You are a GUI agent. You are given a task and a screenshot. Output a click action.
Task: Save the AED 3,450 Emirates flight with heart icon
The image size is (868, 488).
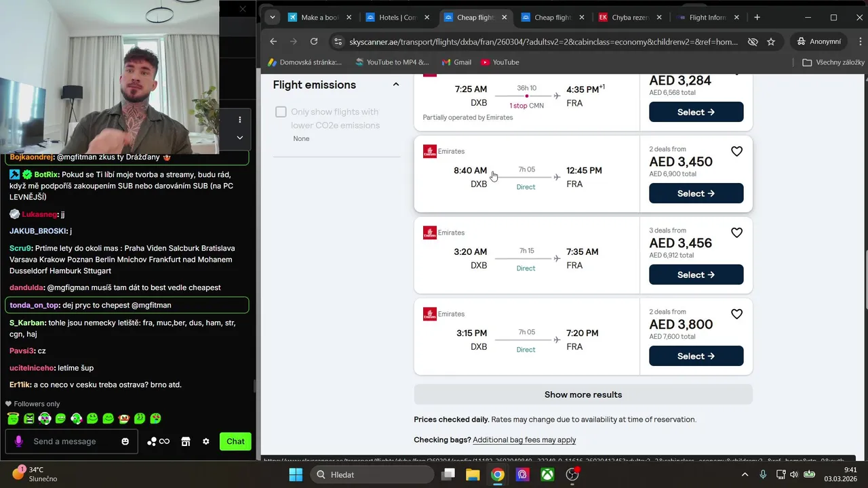coord(736,151)
